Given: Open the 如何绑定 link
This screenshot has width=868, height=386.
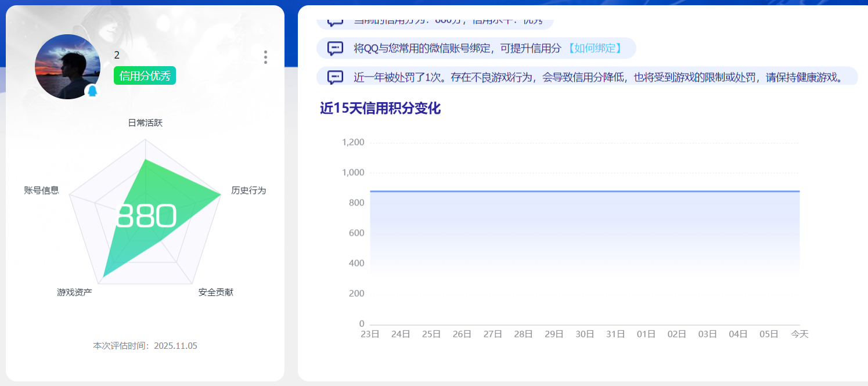Looking at the screenshot, I should (x=595, y=48).
